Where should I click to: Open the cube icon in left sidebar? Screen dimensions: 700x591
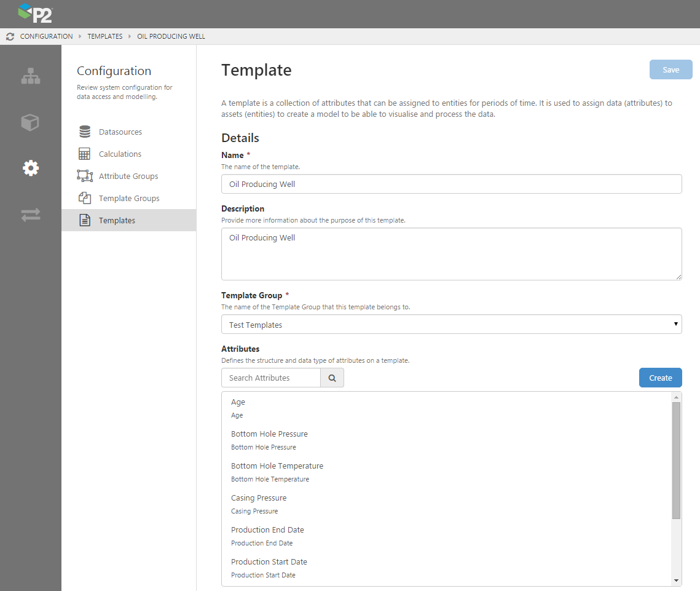tap(31, 122)
